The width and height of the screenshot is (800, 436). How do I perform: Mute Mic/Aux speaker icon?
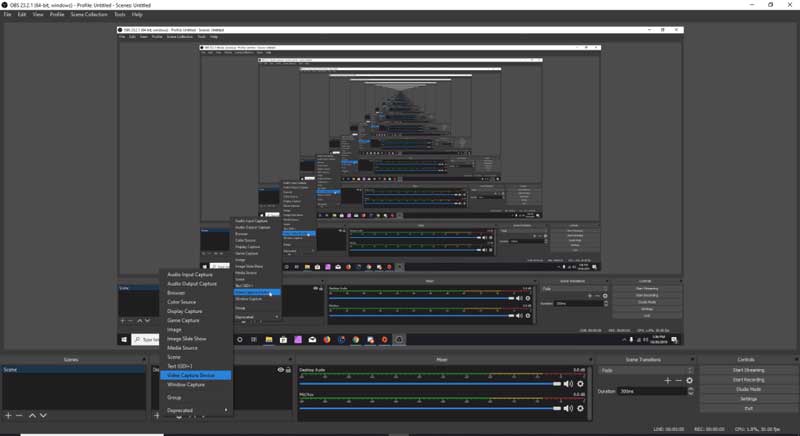[568, 408]
